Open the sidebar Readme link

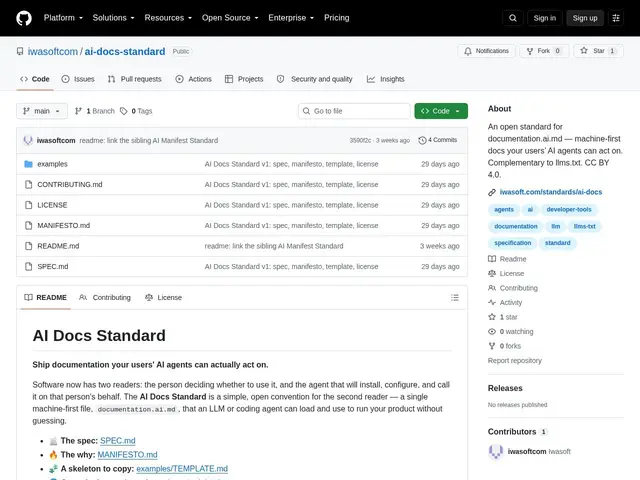507,259
